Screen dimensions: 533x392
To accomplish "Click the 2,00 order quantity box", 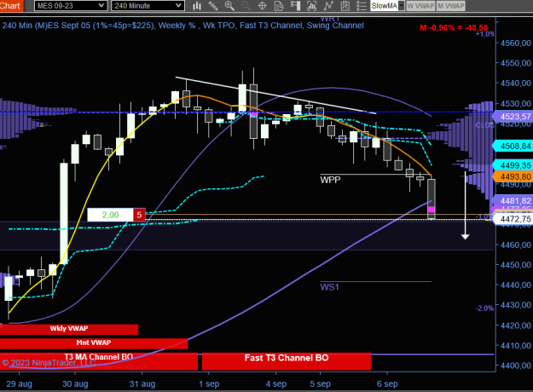I will pyautogui.click(x=110, y=215).
